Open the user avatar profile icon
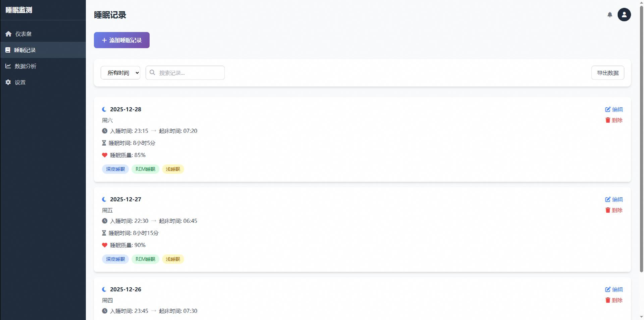 (x=624, y=15)
